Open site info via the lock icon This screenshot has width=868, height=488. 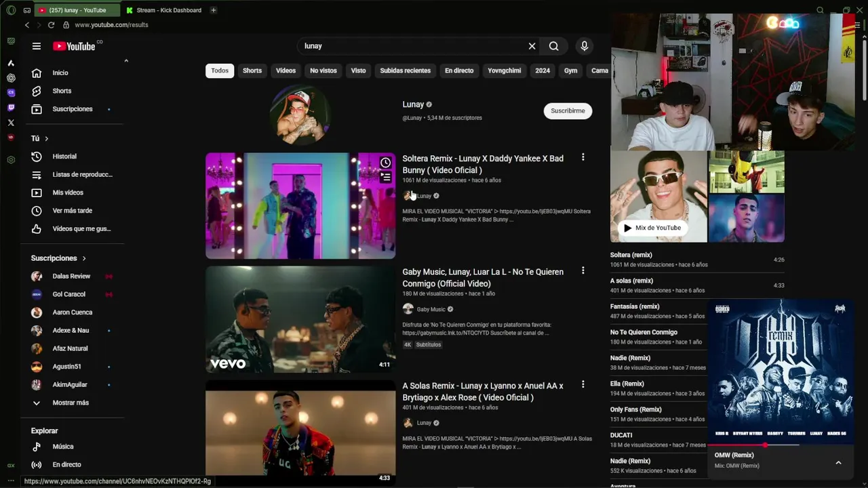click(x=66, y=25)
